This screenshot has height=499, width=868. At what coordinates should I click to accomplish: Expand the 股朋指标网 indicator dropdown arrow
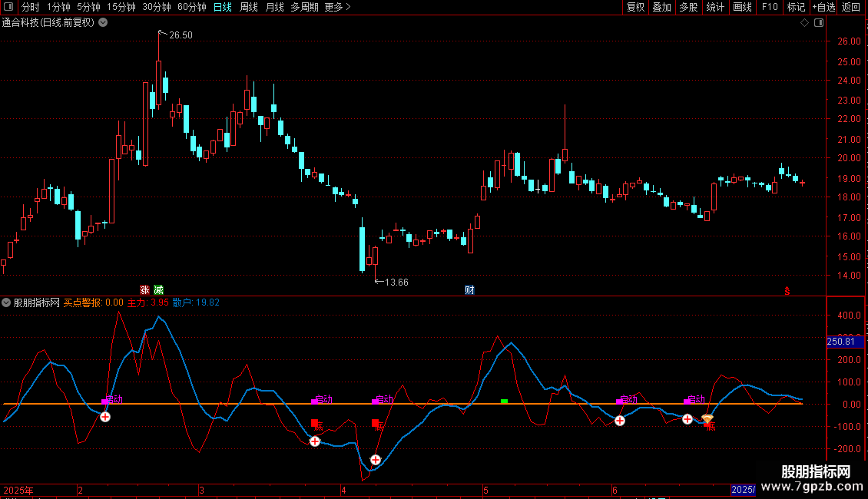click(7, 302)
